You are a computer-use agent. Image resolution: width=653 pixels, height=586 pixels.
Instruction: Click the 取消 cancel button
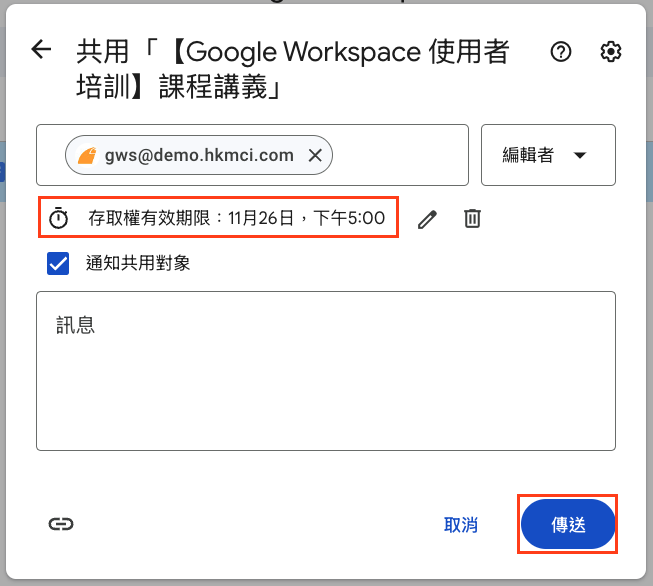461,525
